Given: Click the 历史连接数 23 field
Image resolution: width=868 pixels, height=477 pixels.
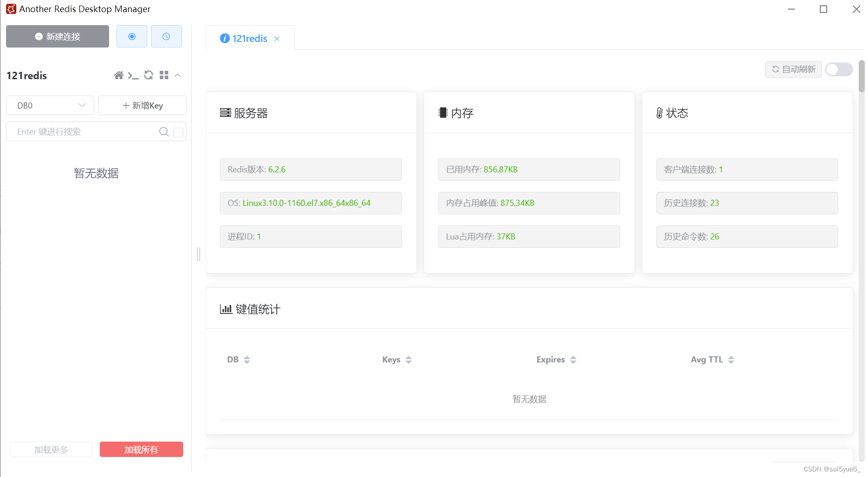Looking at the screenshot, I should pos(747,203).
